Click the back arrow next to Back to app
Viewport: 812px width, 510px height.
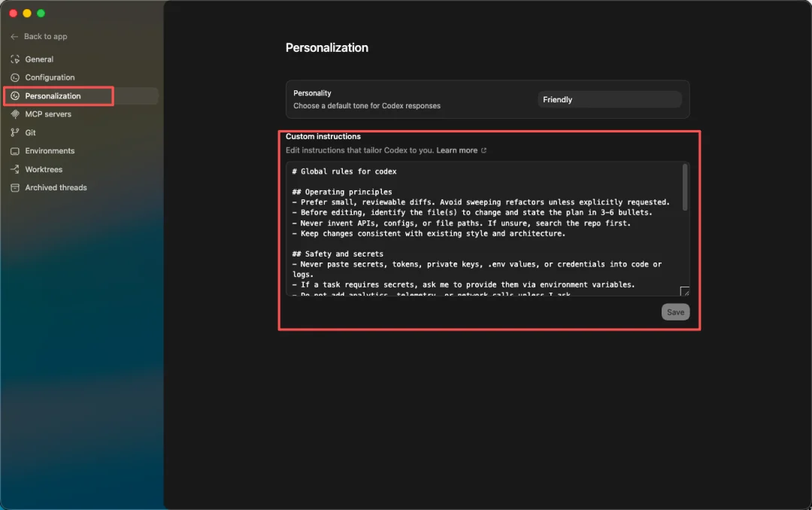point(14,36)
